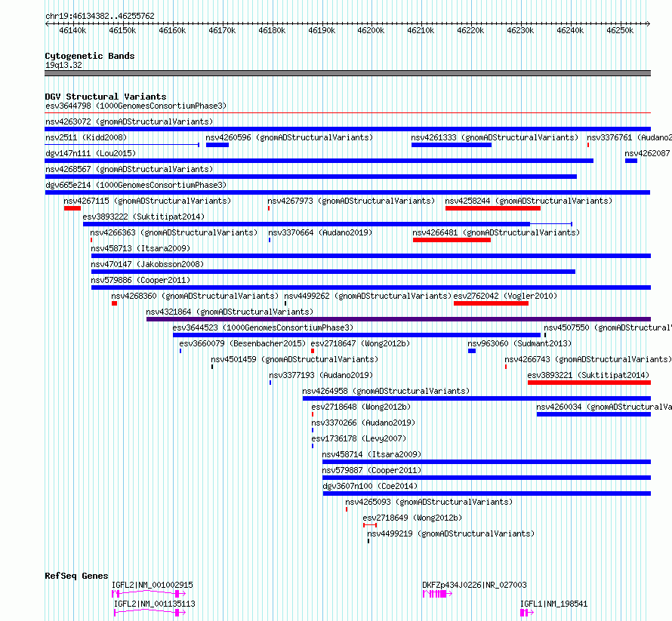Screen dimensions: 672x621
Task: Open dgv665e214 1000Genomes variant label
Action: [x=136, y=185]
